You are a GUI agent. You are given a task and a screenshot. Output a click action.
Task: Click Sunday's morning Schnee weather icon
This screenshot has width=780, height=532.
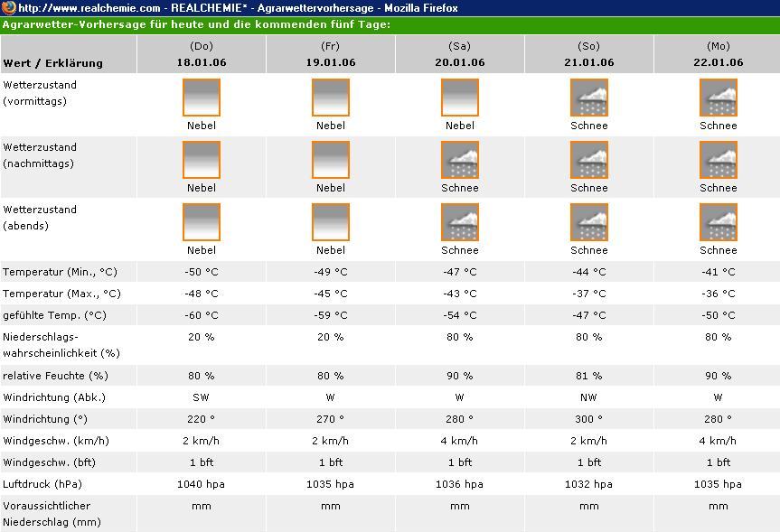point(589,98)
